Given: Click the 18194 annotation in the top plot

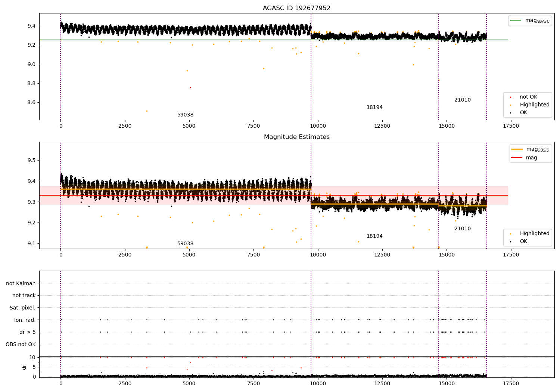Looking at the screenshot, I should click(374, 108).
